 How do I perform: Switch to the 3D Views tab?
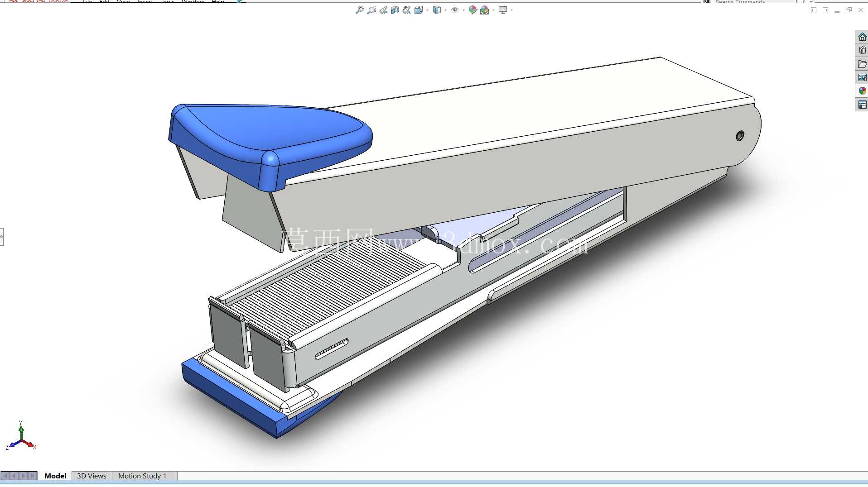coord(92,476)
